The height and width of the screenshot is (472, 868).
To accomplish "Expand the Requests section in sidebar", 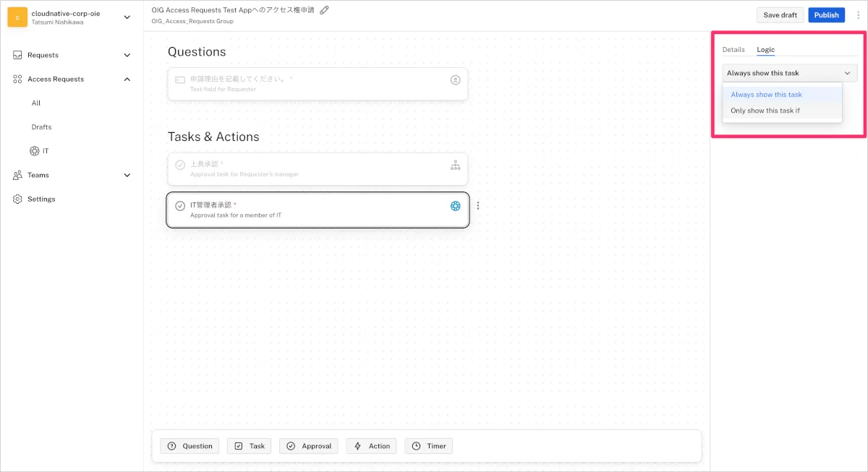I will point(127,55).
